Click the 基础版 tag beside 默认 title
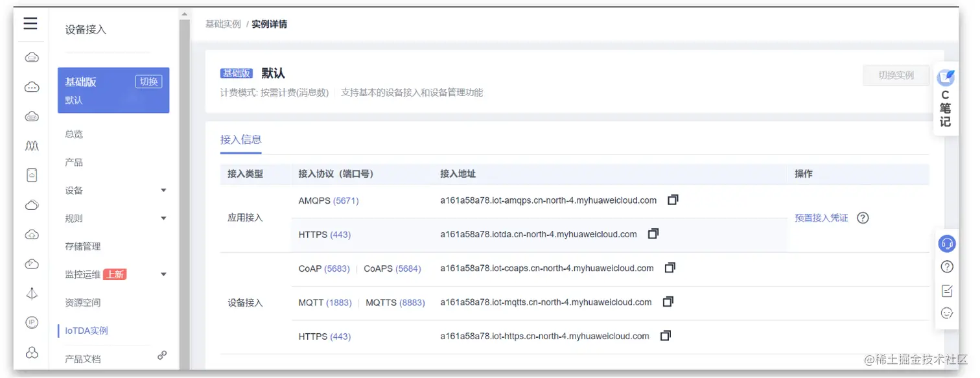This screenshot has height=378, width=980. point(236,73)
